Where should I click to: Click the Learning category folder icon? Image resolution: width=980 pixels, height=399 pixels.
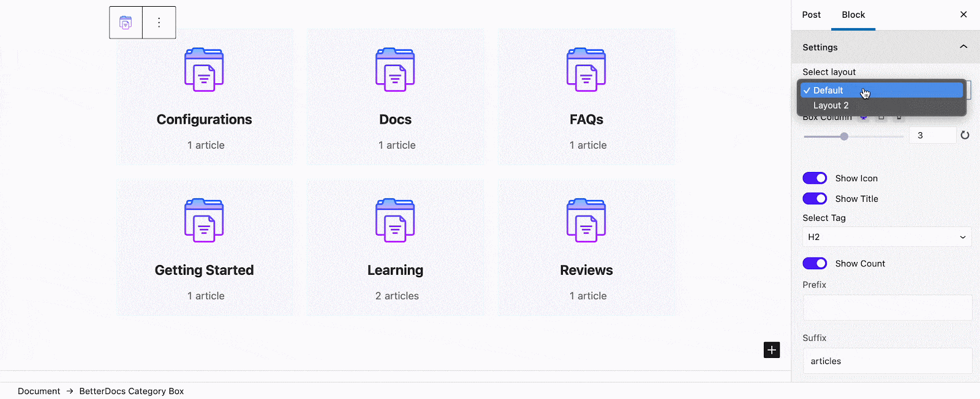395,220
